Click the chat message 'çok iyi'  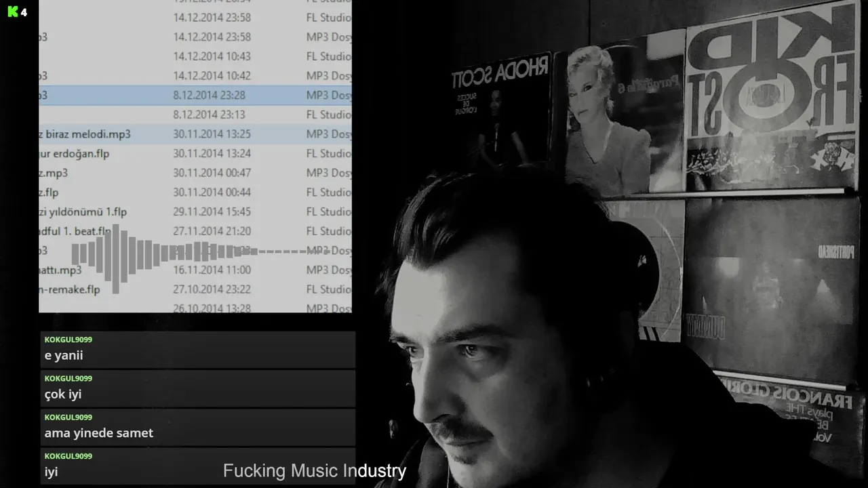tap(63, 394)
